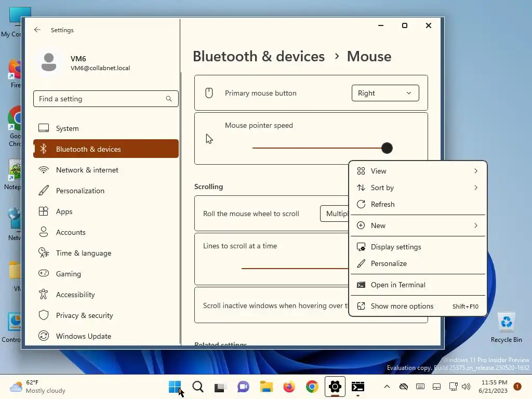Screen dimensions: 532x399
Task: Click the VM6 account name
Action: 78,59
